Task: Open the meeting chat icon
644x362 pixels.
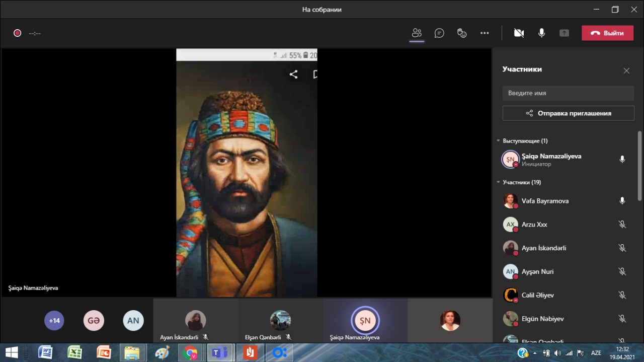Action: pyautogui.click(x=439, y=33)
